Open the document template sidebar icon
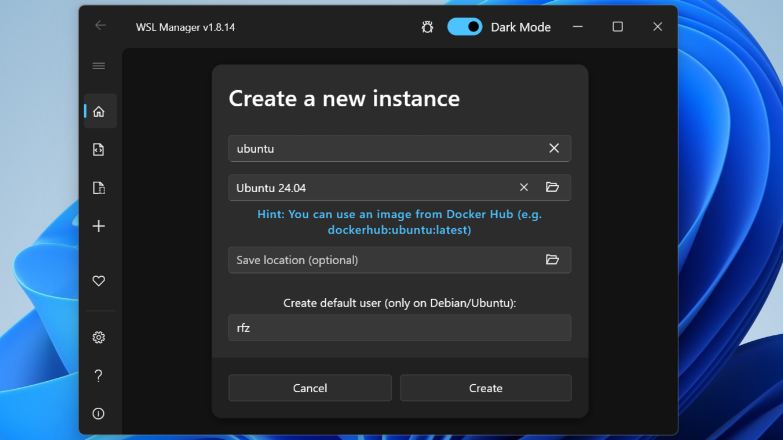This screenshot has width=783, height=440. pyautogui.click(x=99, y=188)
